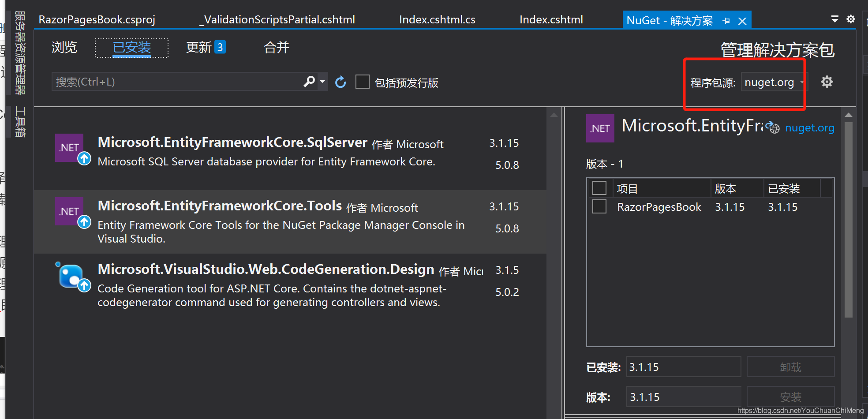Click the package list scrollbar up arrow
868x419 pixels.
click(x=554, y=115)
